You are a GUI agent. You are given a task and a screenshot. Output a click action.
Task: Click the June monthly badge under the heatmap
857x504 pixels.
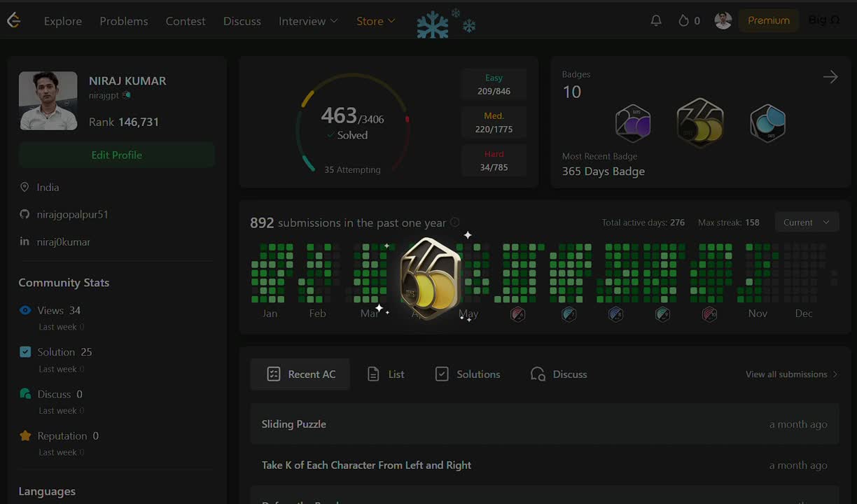click(517, 314)
